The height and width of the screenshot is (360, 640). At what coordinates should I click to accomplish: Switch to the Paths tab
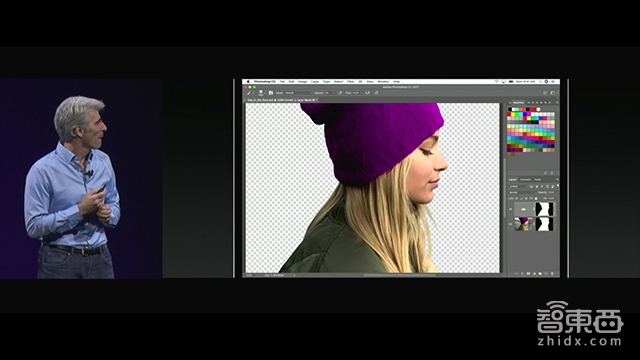(538, 180)
